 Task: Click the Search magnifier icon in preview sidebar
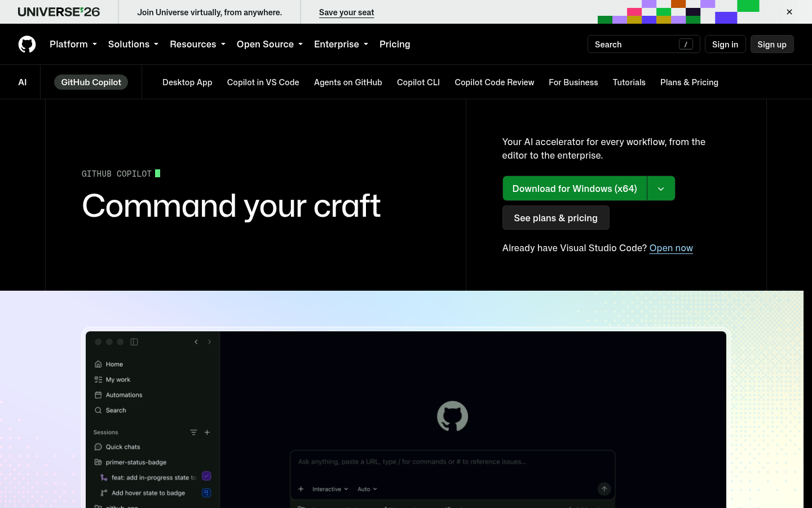[x=98, y=410]
